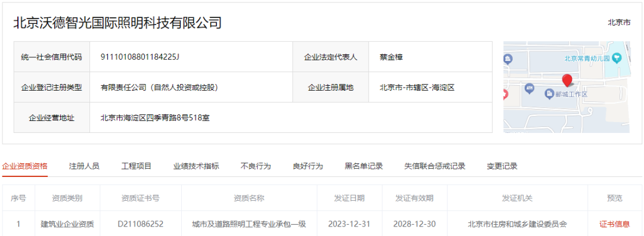Click the 北京市-市辖区-海淀区 value
The width and height of the screenshot is (644, 236).
tap(417, 88)
